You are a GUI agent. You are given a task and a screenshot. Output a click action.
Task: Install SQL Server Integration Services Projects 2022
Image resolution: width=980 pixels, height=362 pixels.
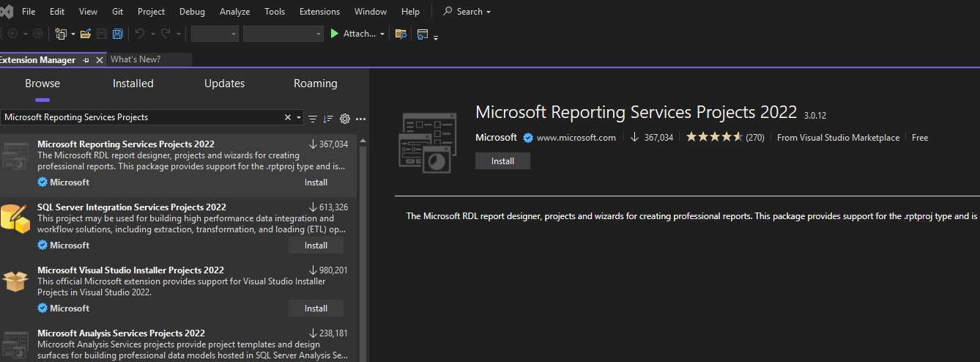pyautogui.click(x=316, y=245)
